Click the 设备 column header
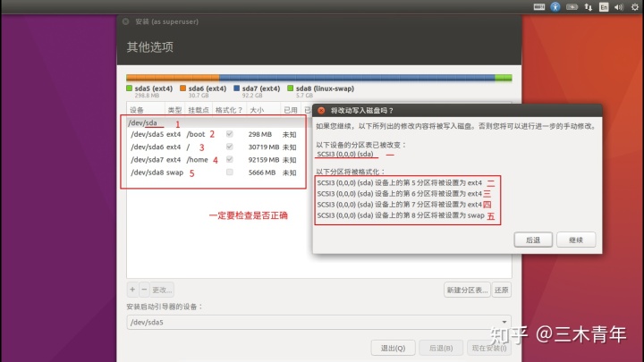Viewport: 644px width, 362px height. click(146, 110)
